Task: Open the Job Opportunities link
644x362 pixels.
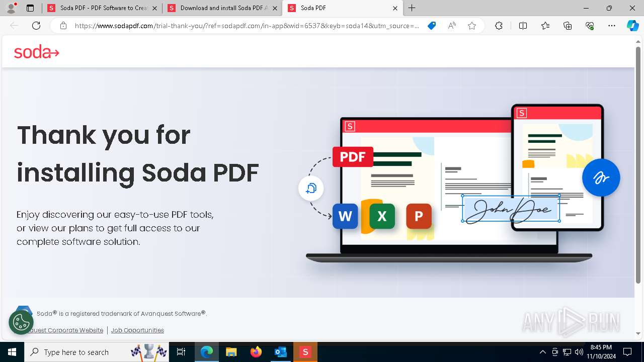Action: [137, 330]
